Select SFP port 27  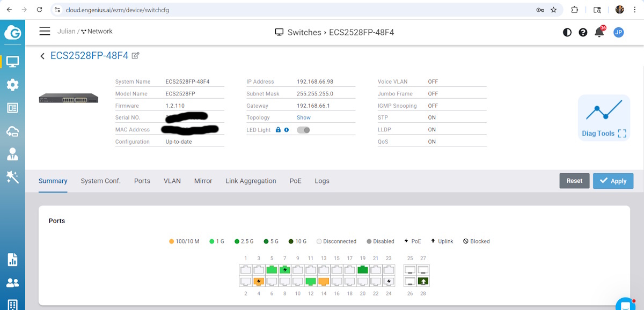click(423, 269)
